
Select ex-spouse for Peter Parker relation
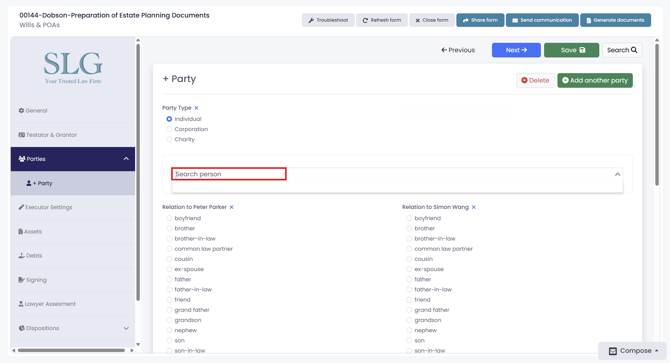coord(169,269)
